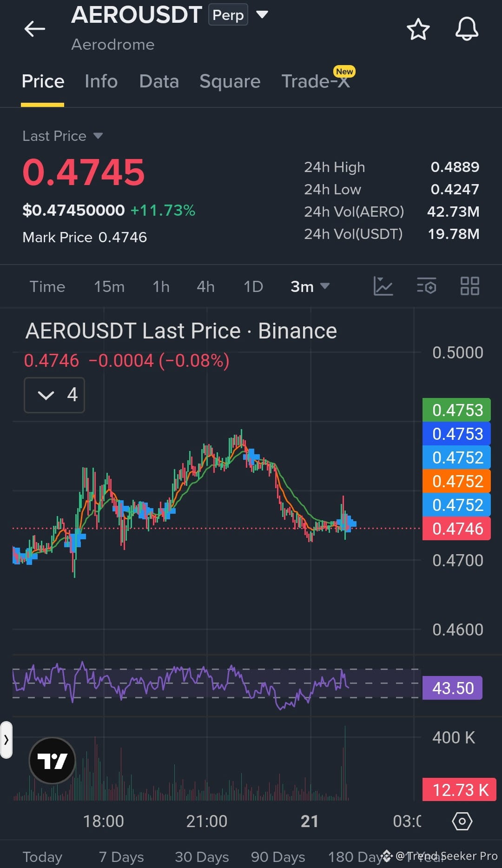Click the green 0.4753 price label
Screen dimensions: 502x868
456,410
